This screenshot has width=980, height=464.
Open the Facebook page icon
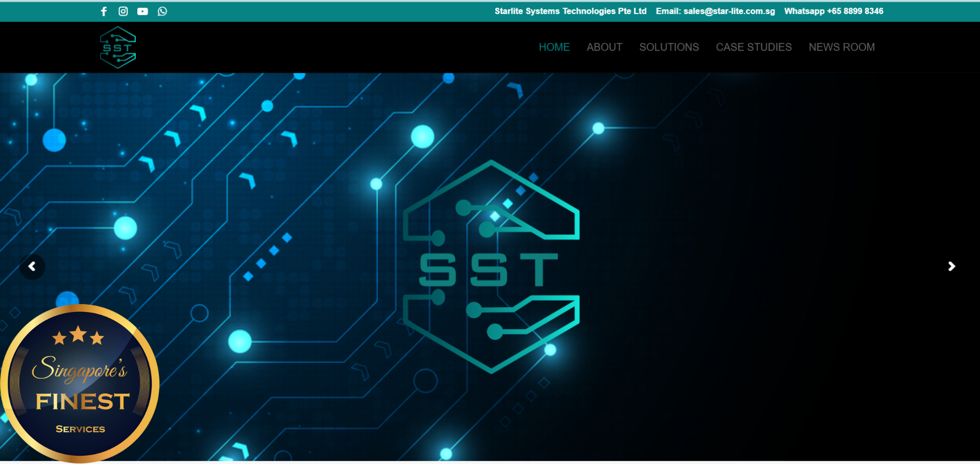[104, 11]
